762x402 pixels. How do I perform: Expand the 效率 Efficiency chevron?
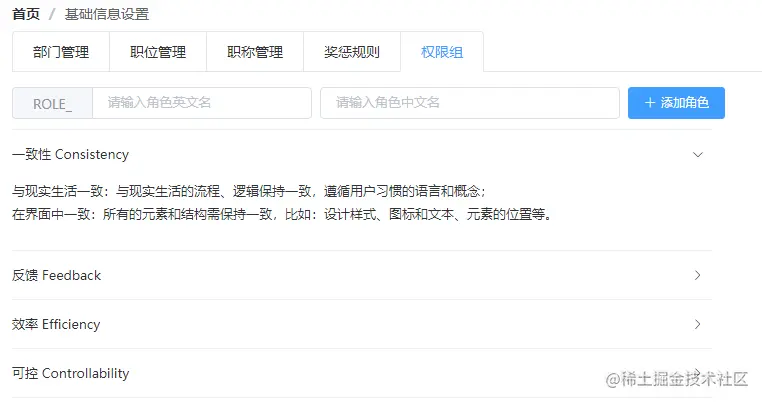(698, 324)
